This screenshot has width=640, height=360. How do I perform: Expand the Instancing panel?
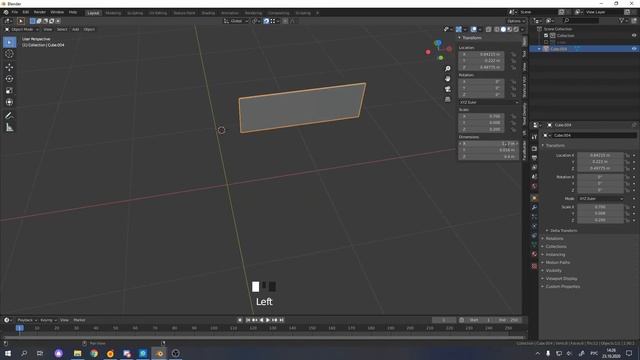(555, 255)
